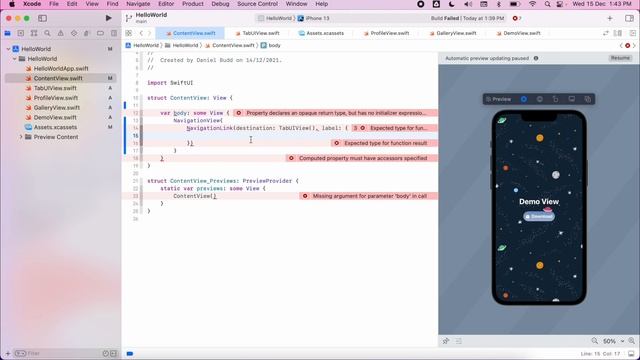Screen dimensions: 640x360
Task: Select ProfileView.swift in the navigator
Action: pos(56,98)
